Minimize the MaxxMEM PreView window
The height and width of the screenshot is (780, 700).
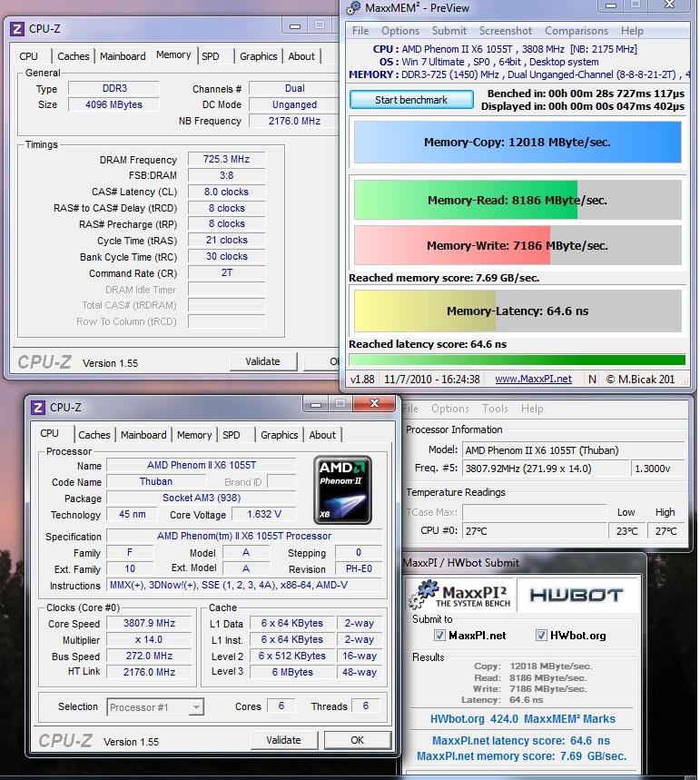tap(611, 5)
